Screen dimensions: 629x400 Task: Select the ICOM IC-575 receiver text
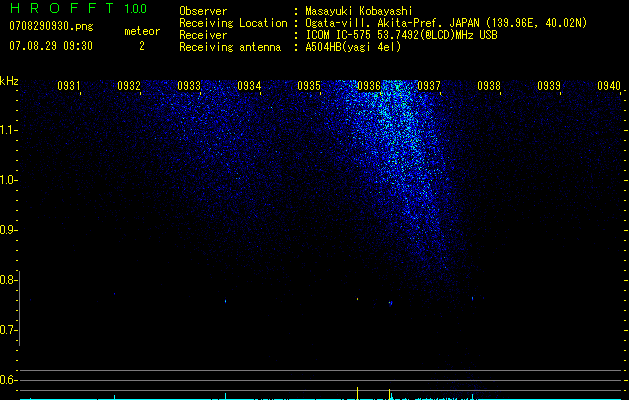[401, 35]
